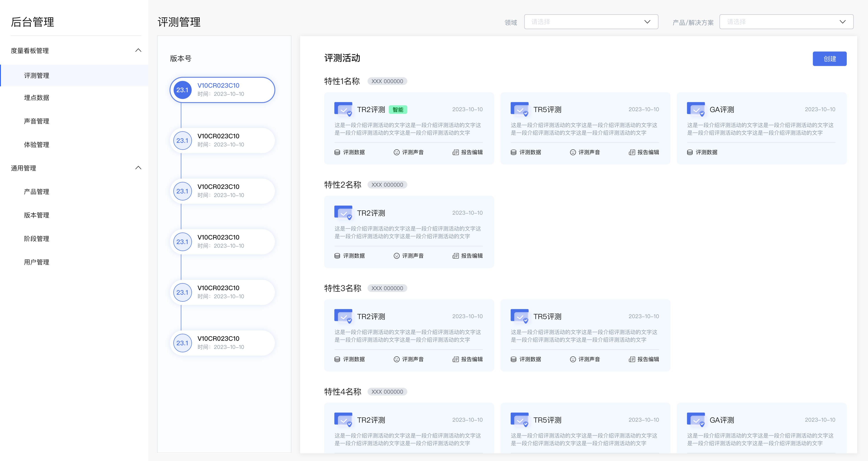Click the green 智能 tag on TR2评测

point(398,110)
